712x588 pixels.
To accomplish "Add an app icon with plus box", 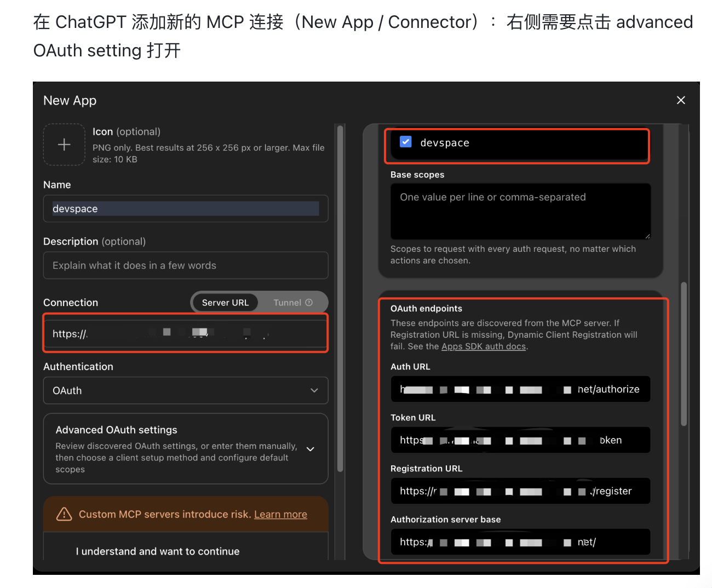I will click(x=64, y=145).
